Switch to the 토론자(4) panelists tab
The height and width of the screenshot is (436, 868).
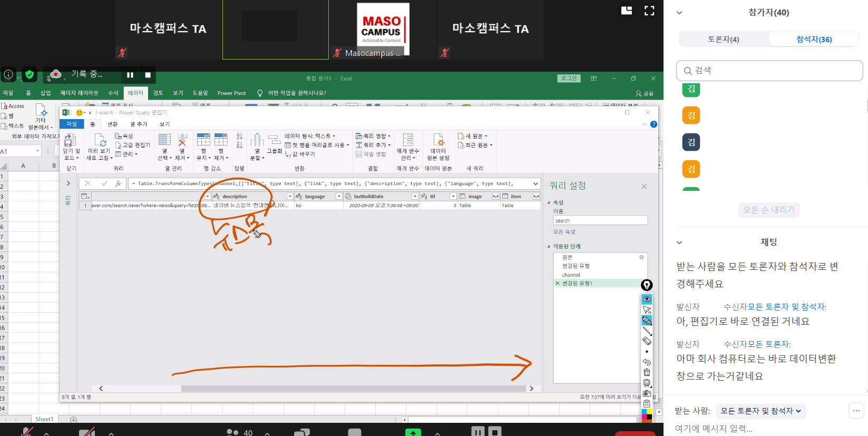click(723, 39)
